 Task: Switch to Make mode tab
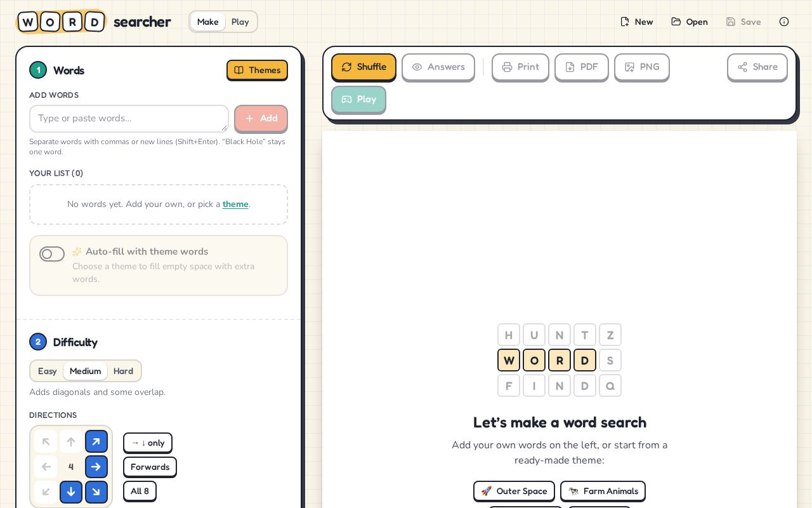click(x=207, y=22)
